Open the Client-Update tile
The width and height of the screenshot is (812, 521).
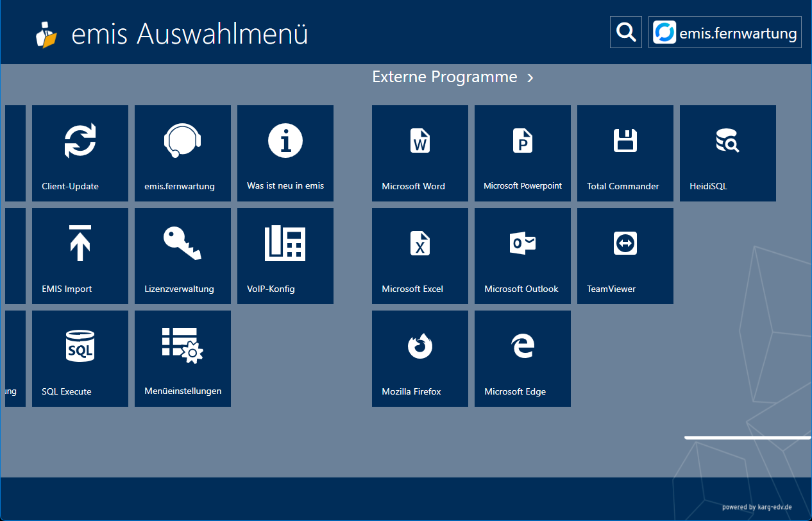tap(80, 153)
